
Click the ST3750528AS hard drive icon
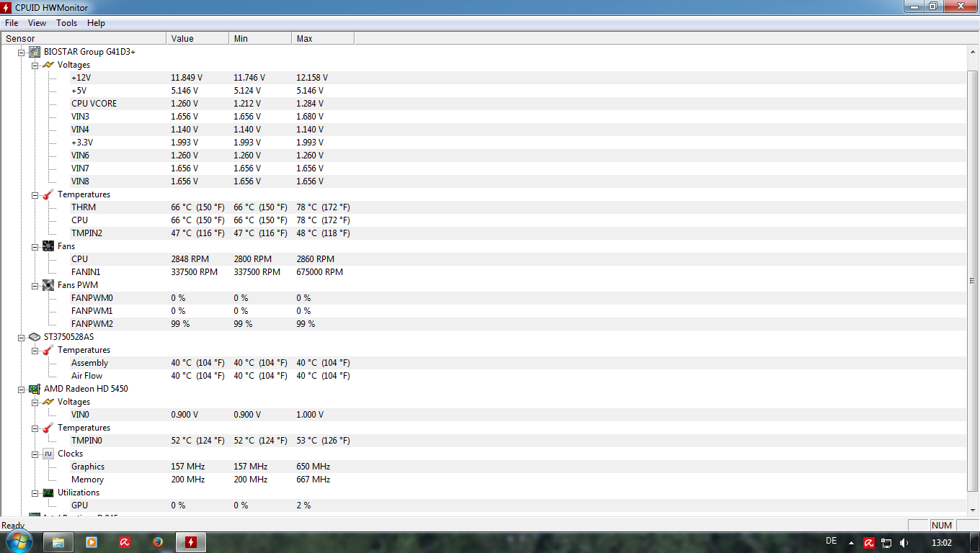[x=35, y=337]
